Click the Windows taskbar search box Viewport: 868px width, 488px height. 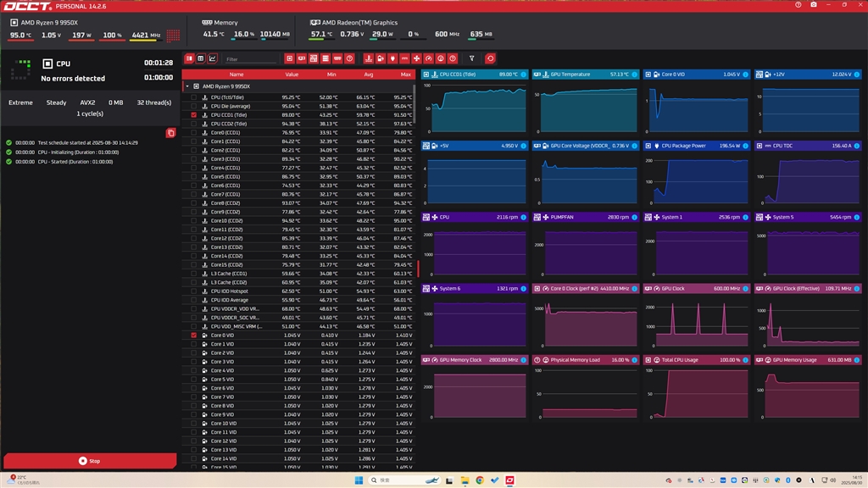405,480
